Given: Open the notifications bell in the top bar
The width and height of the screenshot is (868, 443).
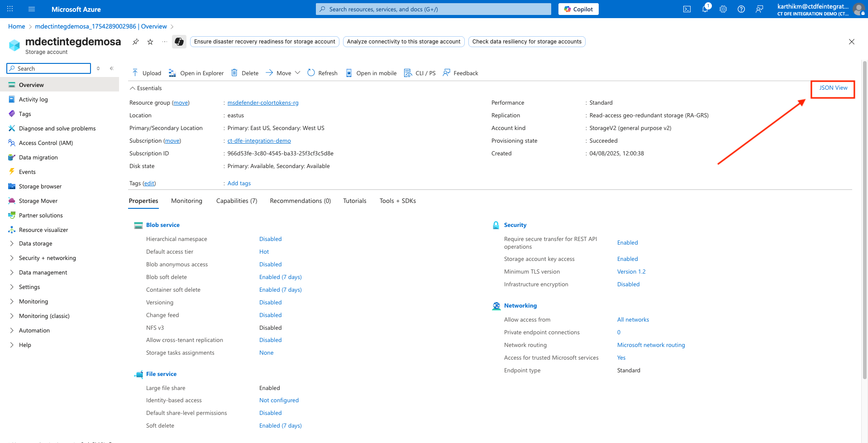Looking at the screenshot, I should 705,9.
